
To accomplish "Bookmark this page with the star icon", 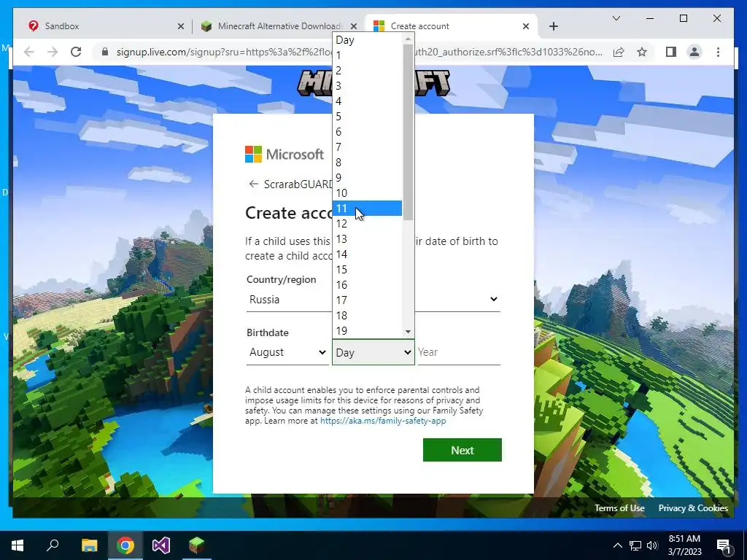I will point(642,52).
